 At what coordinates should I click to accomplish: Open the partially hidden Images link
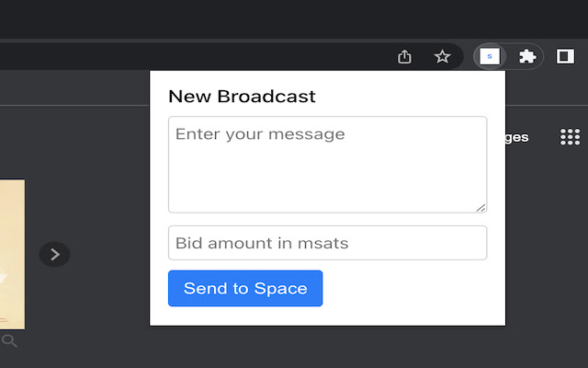coord(516,137)
